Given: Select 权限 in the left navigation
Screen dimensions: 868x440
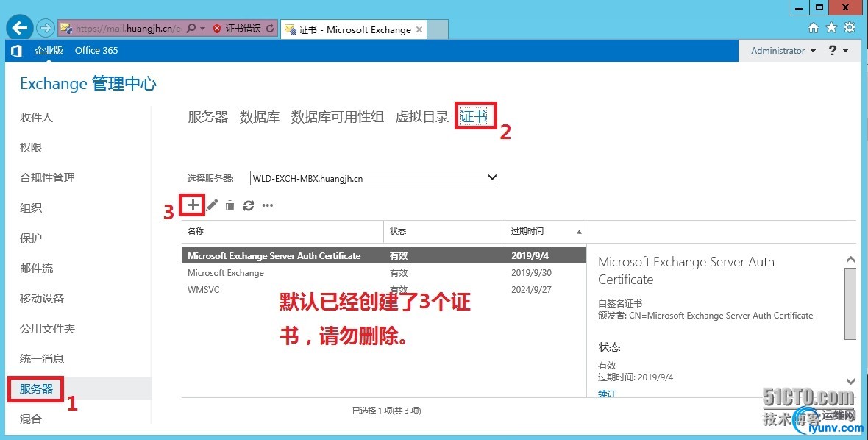Looking at the screenshot, I should (30, 147).
